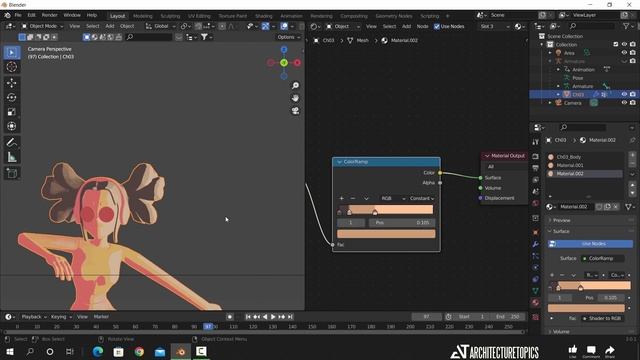Image resolution: width=640 pixels, height=360 pixels.
Task: Open the Marker menu in timeline
Action: tap(101, 317)
